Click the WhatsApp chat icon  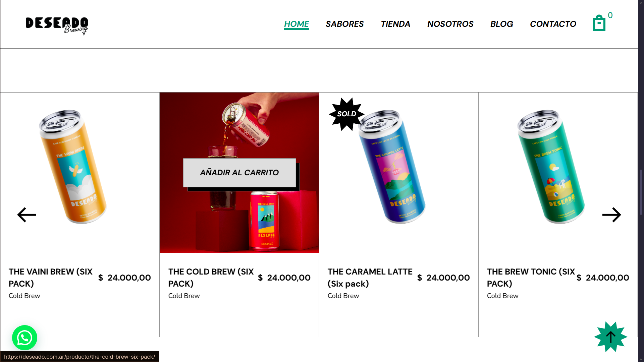point(24,338)
